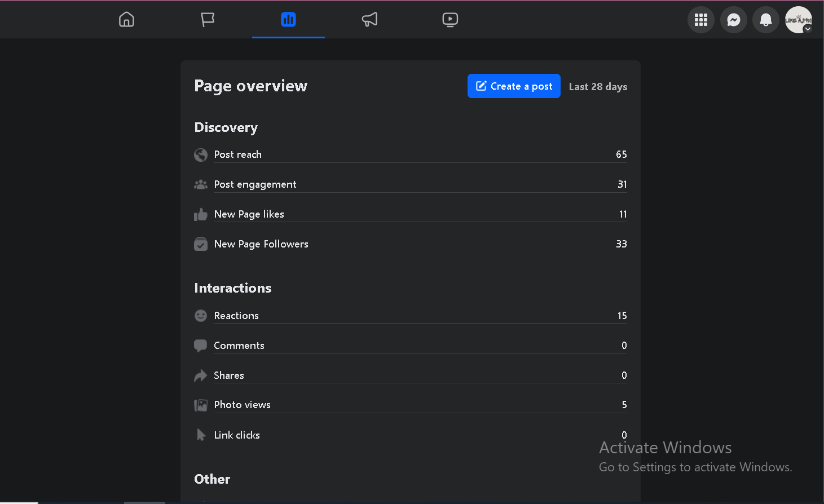Expand the profile account menu

tap(799, 20)
